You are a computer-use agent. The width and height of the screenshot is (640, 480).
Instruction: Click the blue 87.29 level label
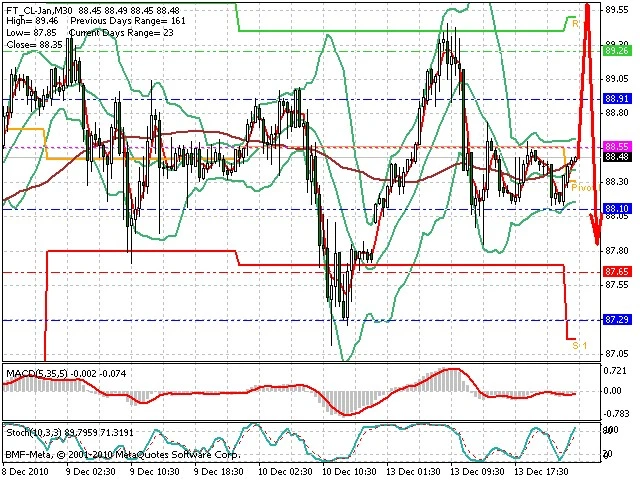(x=616, y=320)
